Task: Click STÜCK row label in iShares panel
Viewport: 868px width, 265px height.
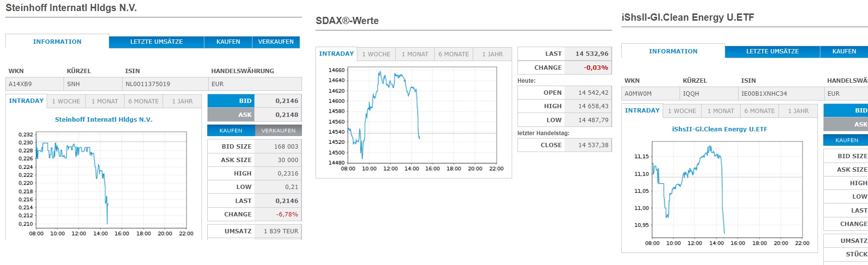Action: click(x=857, y=254)
